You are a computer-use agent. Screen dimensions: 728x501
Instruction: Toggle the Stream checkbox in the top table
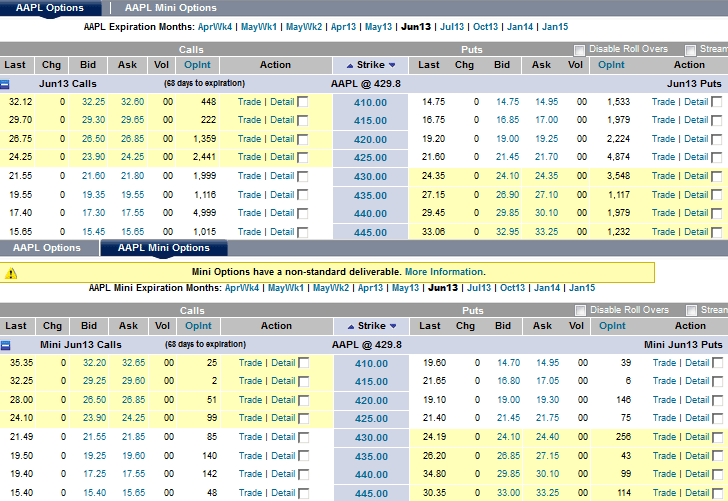tap(691, 50)
